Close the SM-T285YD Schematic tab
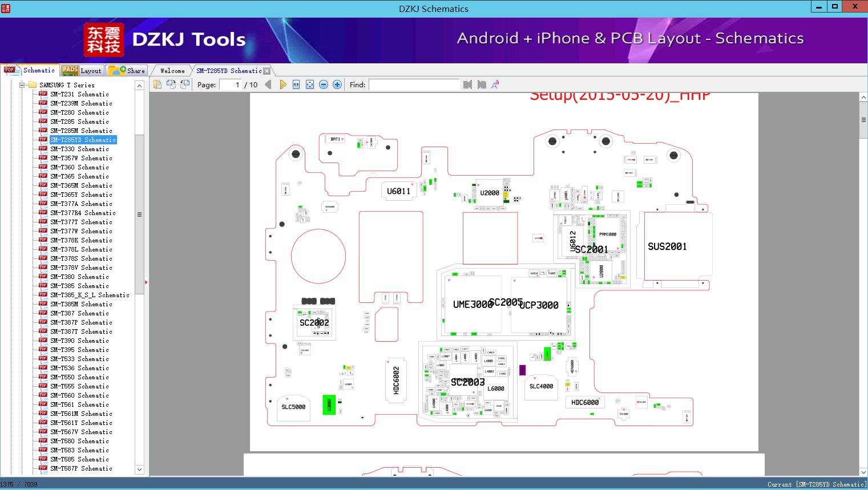 coord(267,71)
